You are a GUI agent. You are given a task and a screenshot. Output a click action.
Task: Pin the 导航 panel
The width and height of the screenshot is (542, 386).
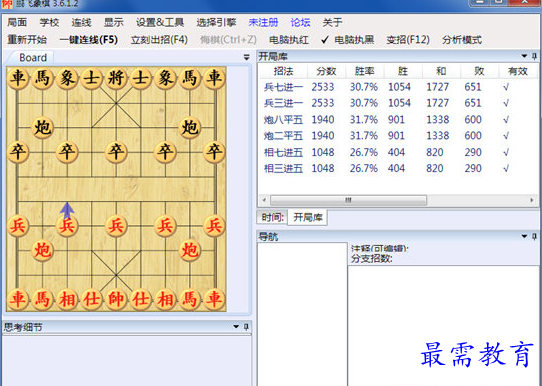pyautogui.click(x=534, y=236)
